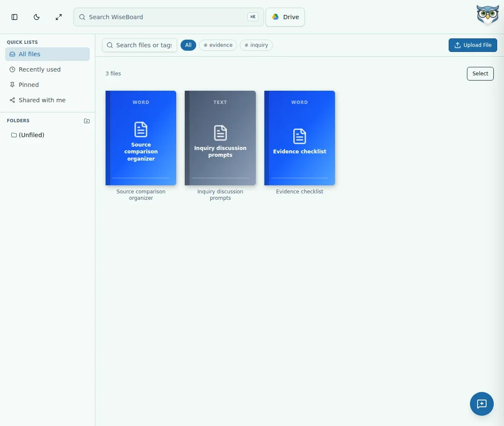The width and height of the screenshot is (504, 426).
Task: Click the document icon on Inquiry prompts cover
Action: pyautogui.click(x=220, y=132)
